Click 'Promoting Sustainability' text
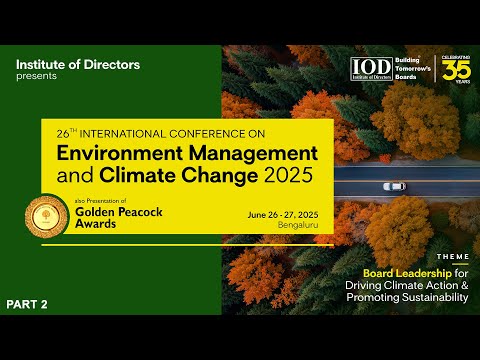Viewport: 480px width, 360px height. tap(407, 297)
